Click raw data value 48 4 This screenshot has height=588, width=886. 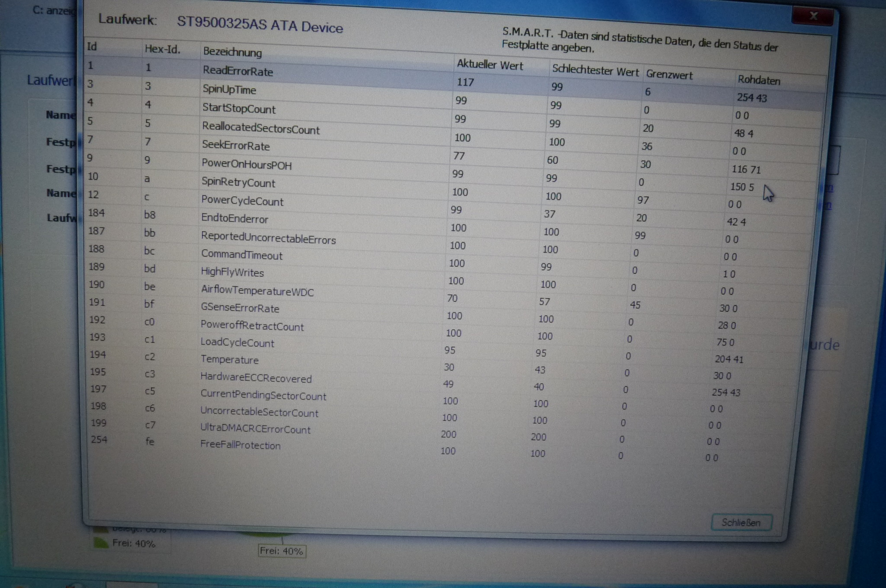743,133
